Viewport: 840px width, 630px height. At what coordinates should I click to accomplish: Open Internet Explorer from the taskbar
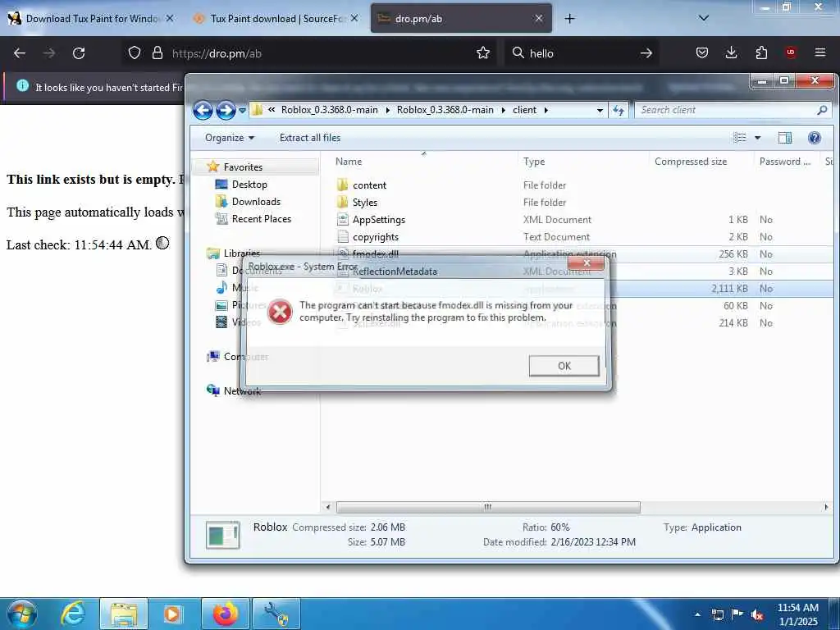click(x=73, y=614)
